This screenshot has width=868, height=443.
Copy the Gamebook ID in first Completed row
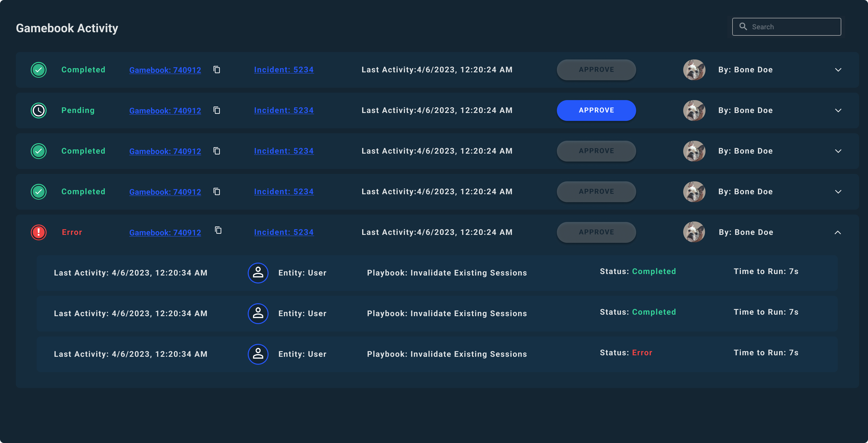click(217, 69)
